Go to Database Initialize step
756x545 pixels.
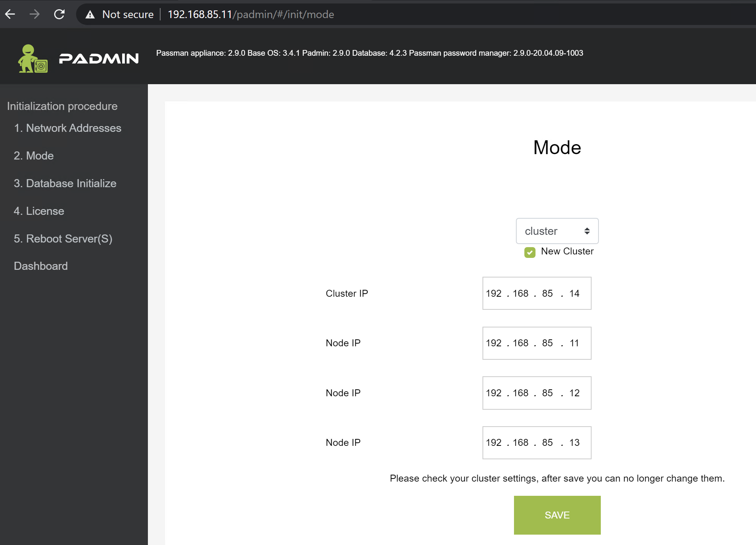point(65,183)
